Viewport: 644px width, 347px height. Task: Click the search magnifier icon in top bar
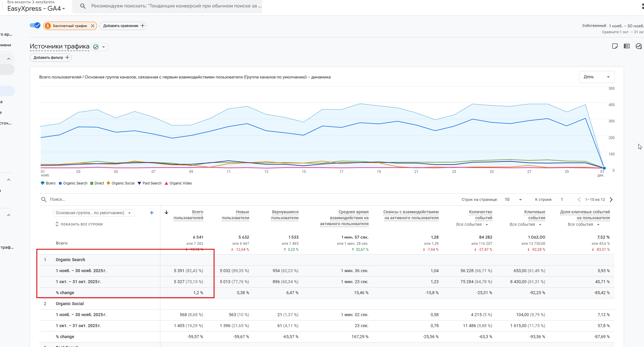pos(83,6)
